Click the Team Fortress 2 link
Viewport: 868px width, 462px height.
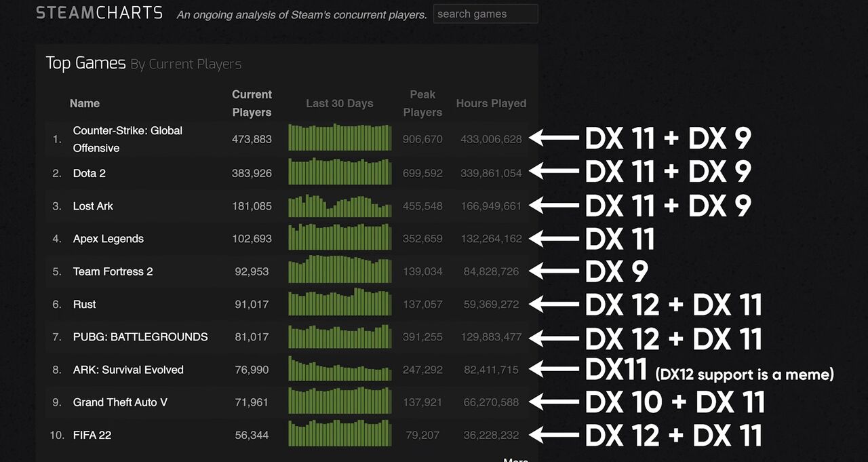pos(113,271)
